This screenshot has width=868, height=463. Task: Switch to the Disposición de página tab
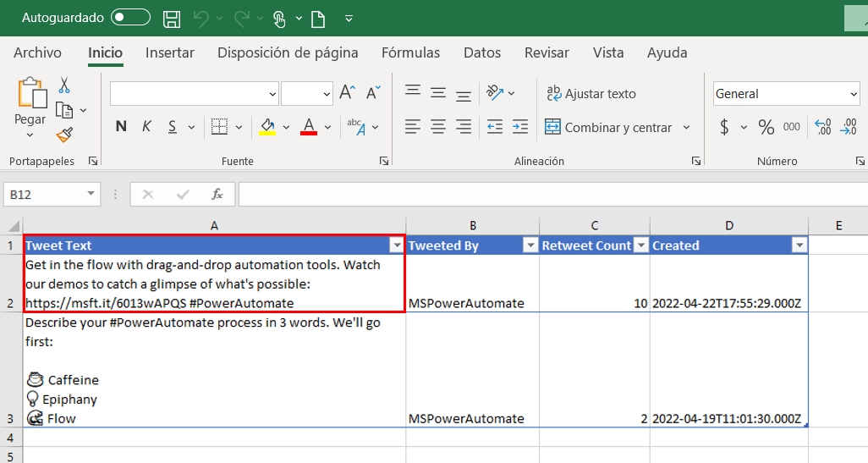[x=288, y=52]
